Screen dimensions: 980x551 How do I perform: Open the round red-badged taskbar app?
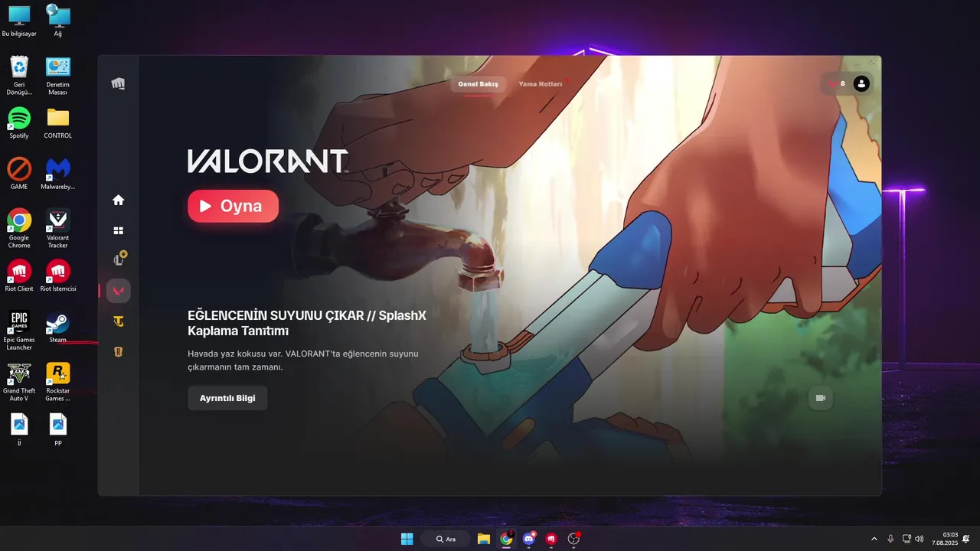pos(573,539)
